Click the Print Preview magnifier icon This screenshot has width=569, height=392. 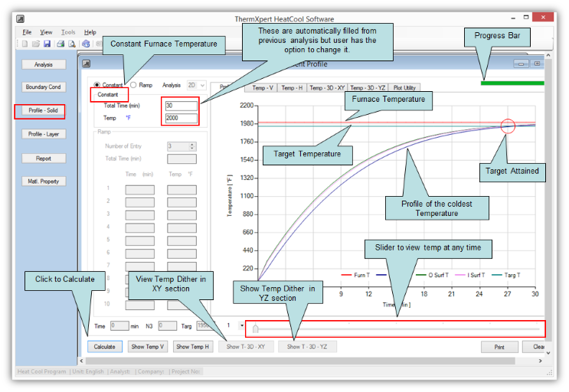(x=72, y=44)
